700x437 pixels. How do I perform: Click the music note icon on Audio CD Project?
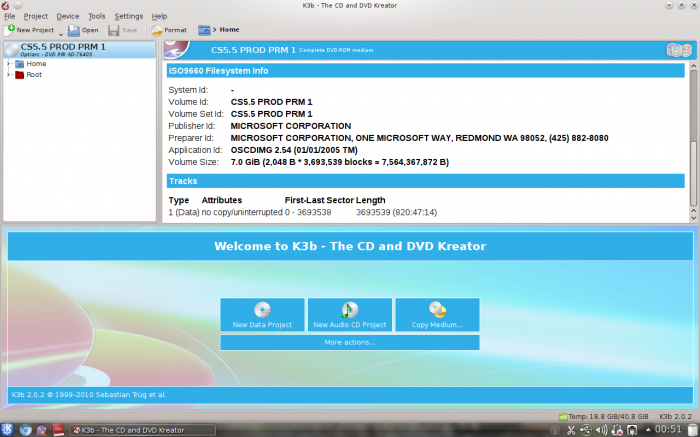click(x=350, y=310)
